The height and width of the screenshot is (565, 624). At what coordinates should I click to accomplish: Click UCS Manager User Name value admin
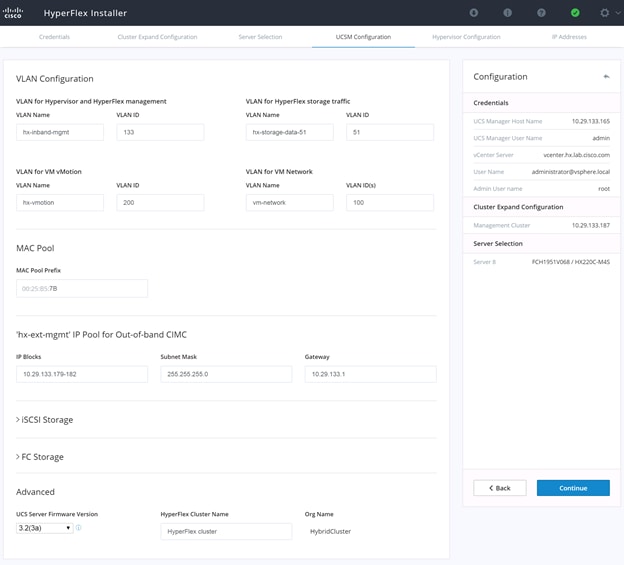(601, 138)
